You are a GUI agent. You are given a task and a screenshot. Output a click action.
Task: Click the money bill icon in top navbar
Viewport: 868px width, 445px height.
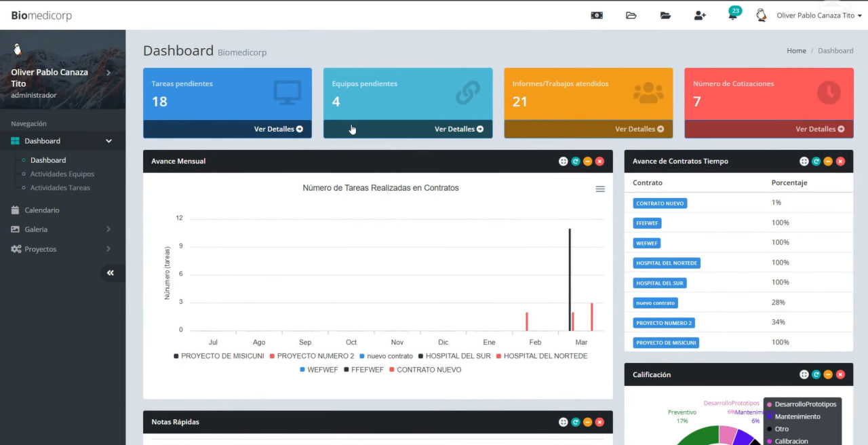tap(597, 15)
